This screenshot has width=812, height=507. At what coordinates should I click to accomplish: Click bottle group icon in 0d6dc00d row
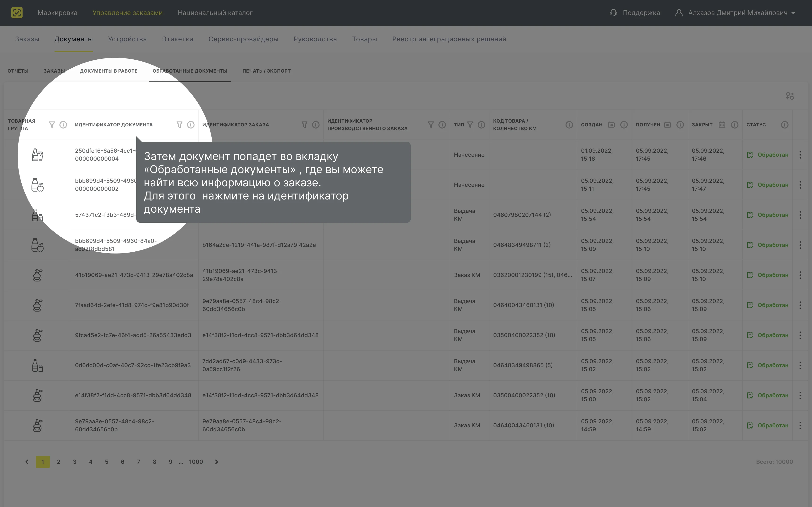click(37, 365)
